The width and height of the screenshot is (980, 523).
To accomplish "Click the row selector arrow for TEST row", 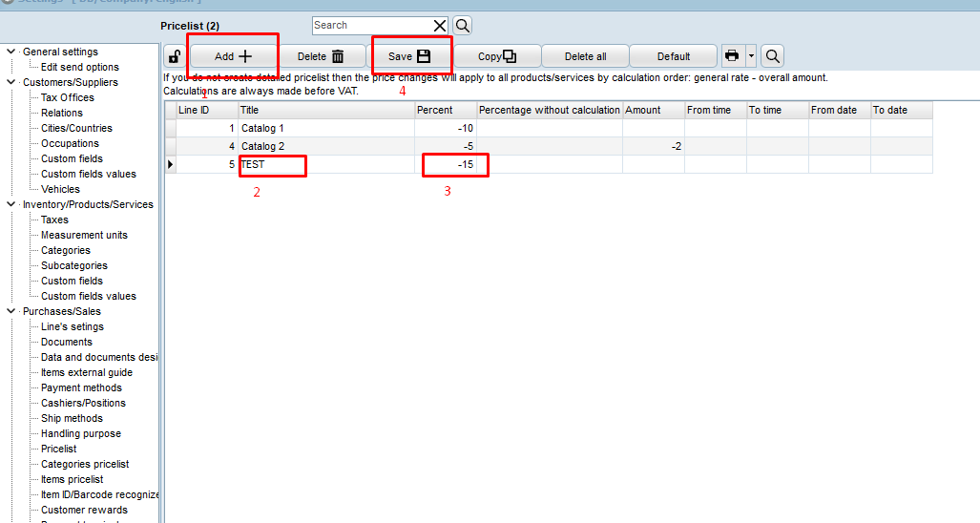I will (x=170, y=164).
